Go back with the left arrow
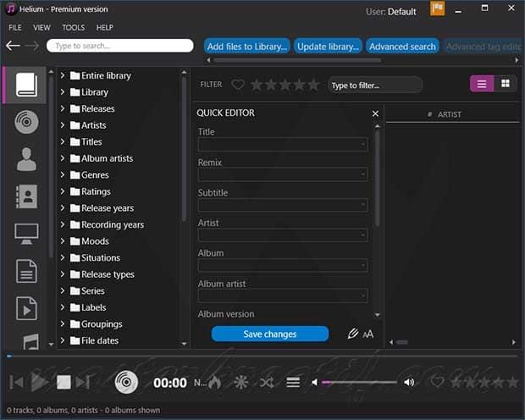This screenshot has height=420, width=525. tap(13, 46)
